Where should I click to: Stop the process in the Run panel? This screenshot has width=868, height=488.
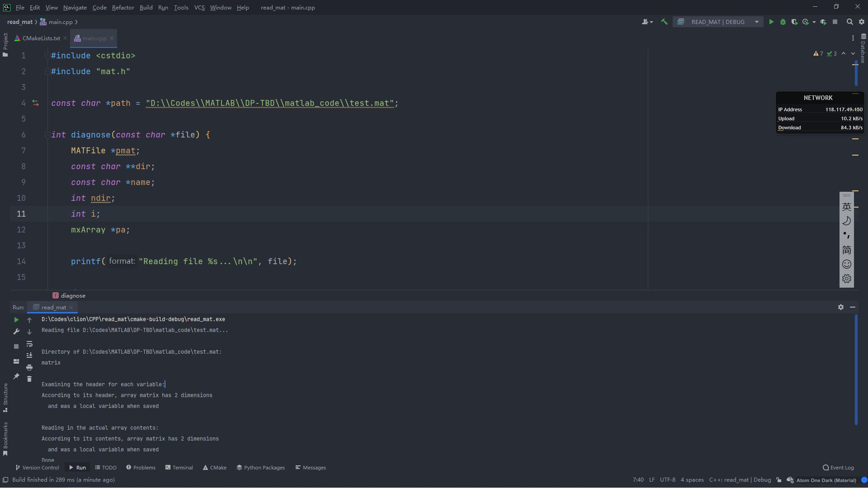pos(16,346)
